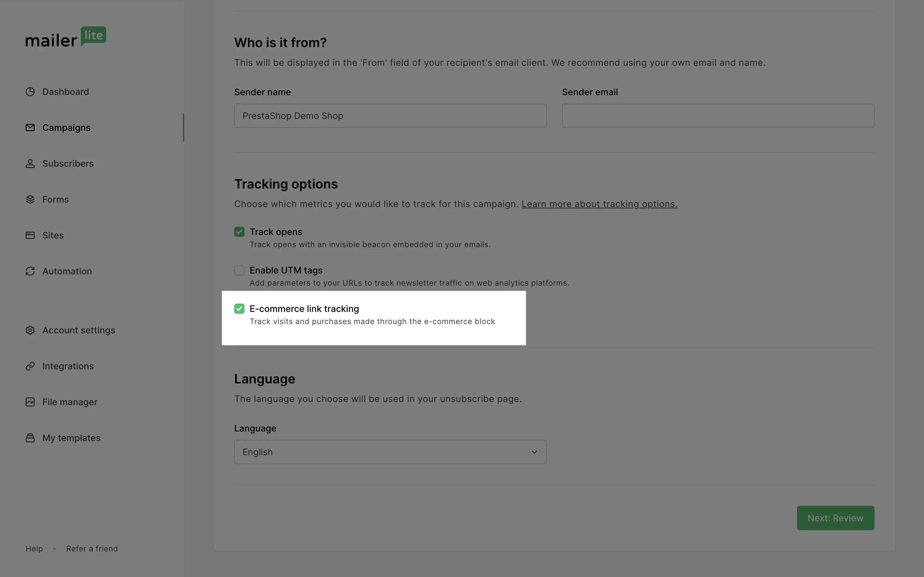924x577 pixels.
Task: Open Learn more about tracking options link
Action: 599,204
